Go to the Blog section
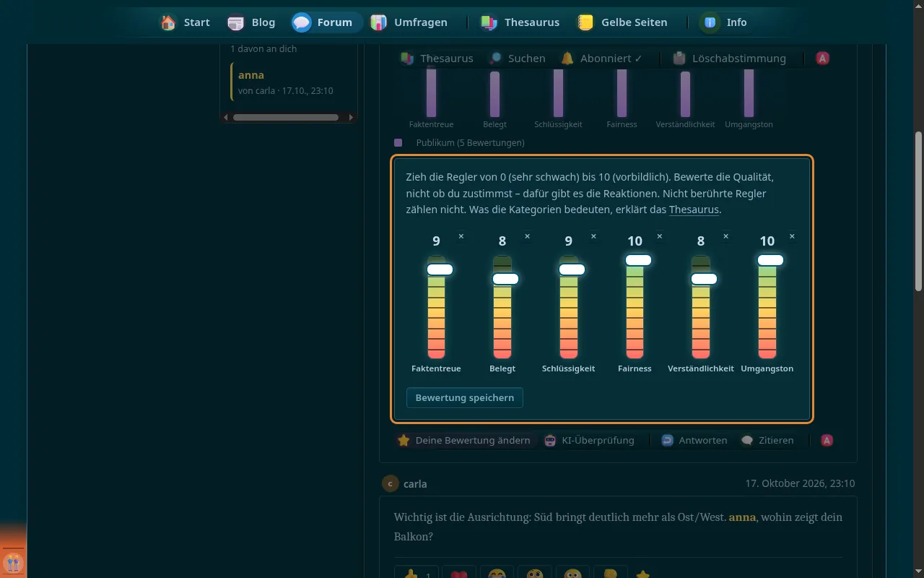 (251, 22)
